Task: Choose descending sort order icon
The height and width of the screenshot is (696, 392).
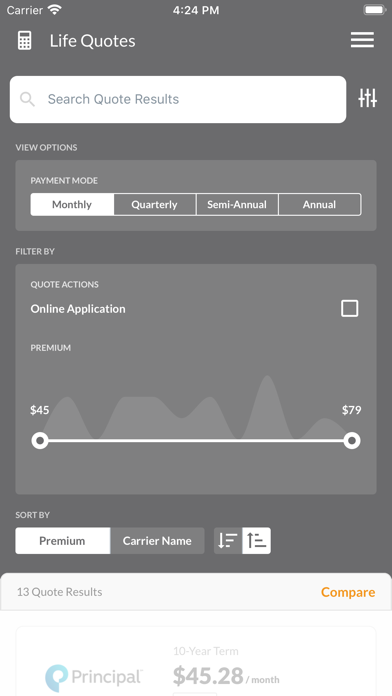Action: pos(228,541)
